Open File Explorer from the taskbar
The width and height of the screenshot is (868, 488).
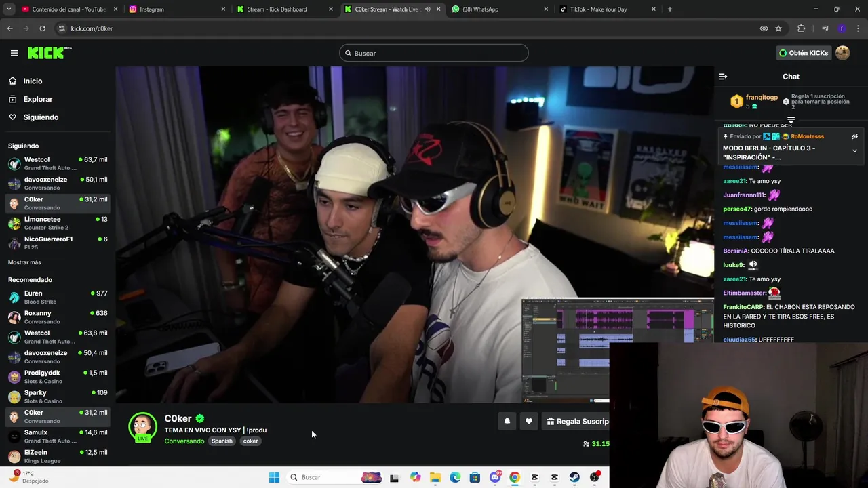point(435,477)
